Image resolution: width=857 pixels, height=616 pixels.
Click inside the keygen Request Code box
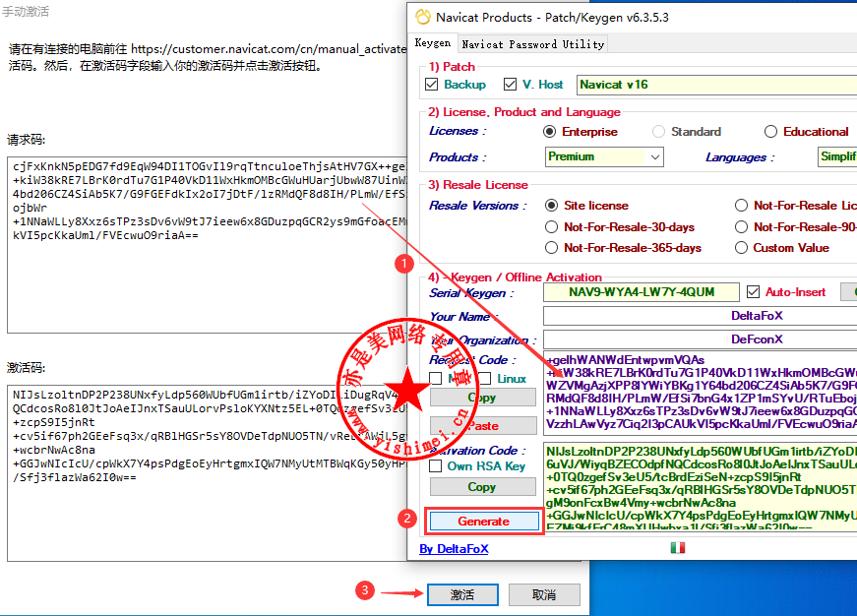701,393
